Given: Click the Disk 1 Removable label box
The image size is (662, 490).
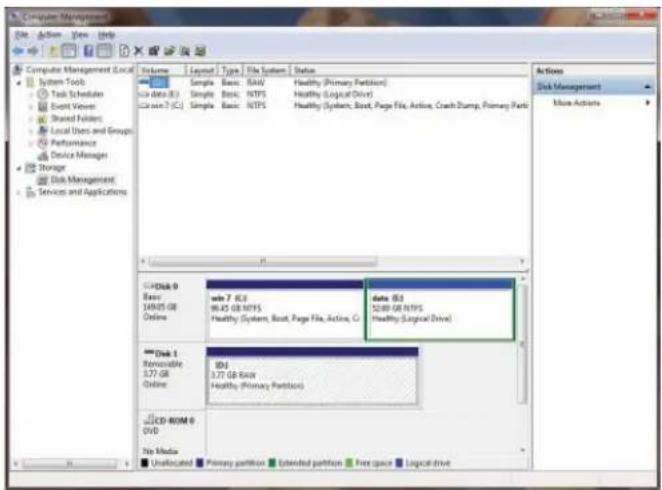Looking at the screenshot, I should point(172,376).
